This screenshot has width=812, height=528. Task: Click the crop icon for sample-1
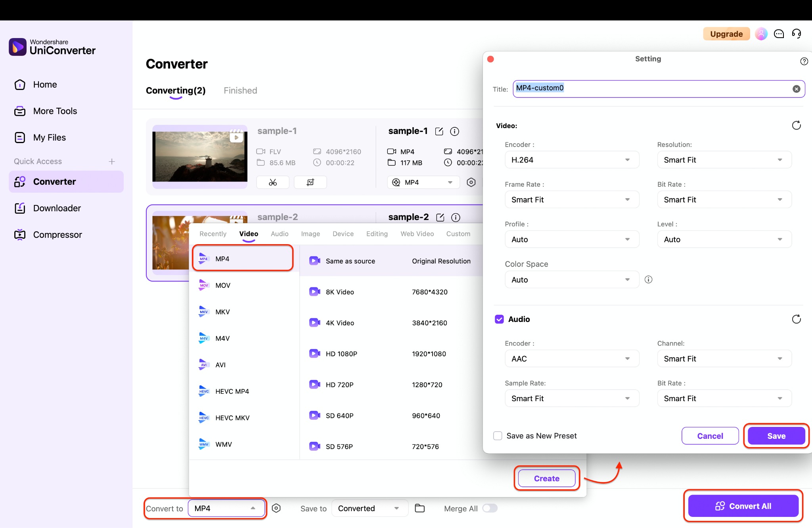pyautogui.click(x=310, y=182)
